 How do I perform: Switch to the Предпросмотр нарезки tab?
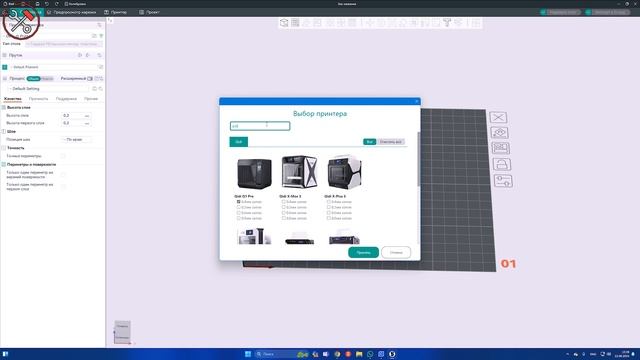(71, 12)
